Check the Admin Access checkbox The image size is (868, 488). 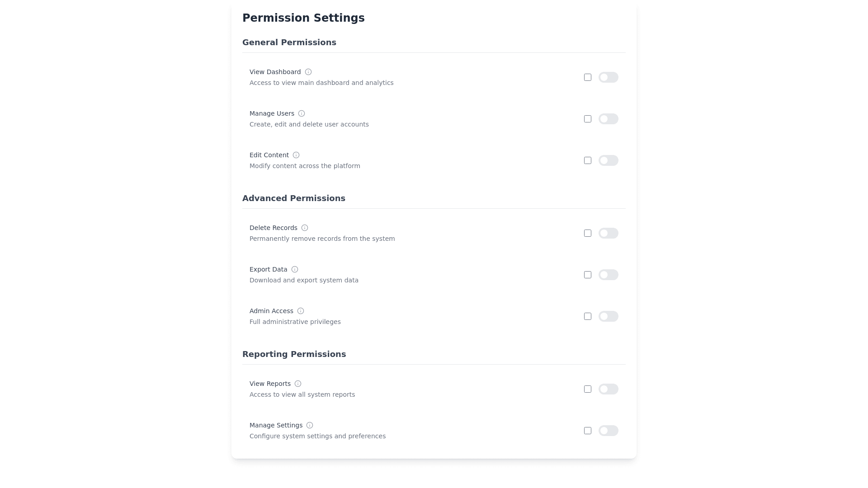588,316
